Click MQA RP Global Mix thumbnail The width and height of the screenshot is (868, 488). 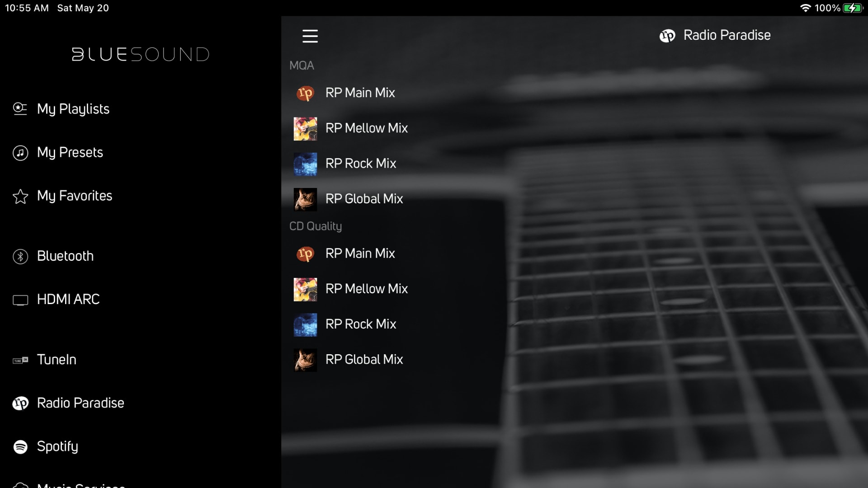pos(305,199)
